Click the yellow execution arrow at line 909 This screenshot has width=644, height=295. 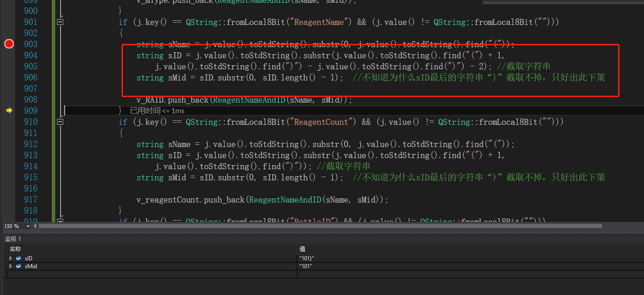(x=9, y=111)
